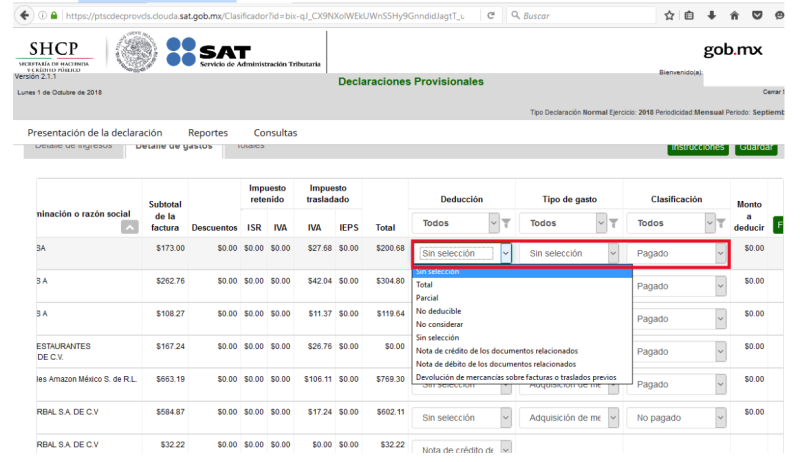
Task: Click the collapse arrow under razón social header
Action: (x=130, y=227)
